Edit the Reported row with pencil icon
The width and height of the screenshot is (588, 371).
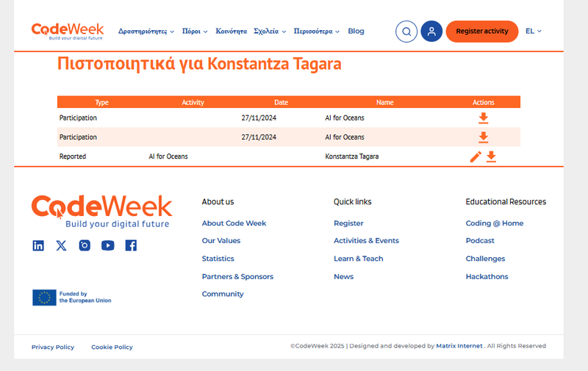(476, 156)
